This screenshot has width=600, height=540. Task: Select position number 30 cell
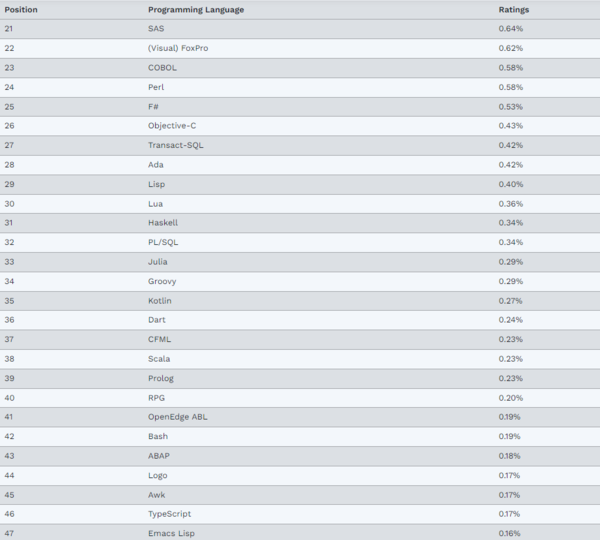pos(9,203)
